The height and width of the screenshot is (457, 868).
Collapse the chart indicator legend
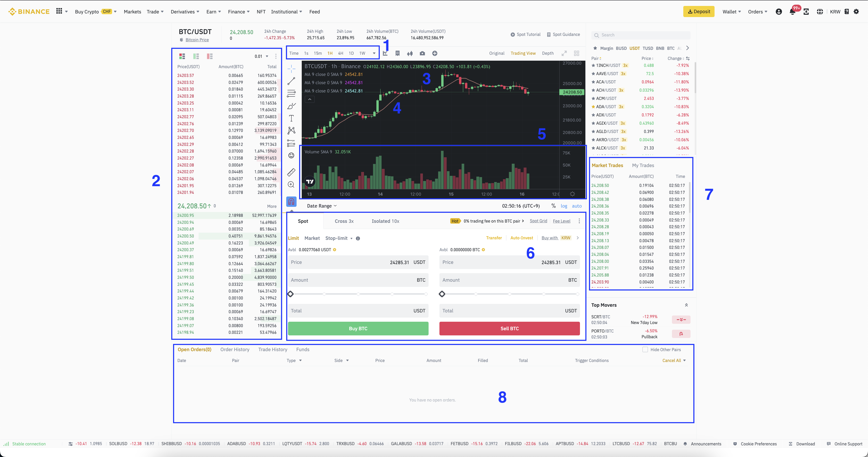[310, 99]
